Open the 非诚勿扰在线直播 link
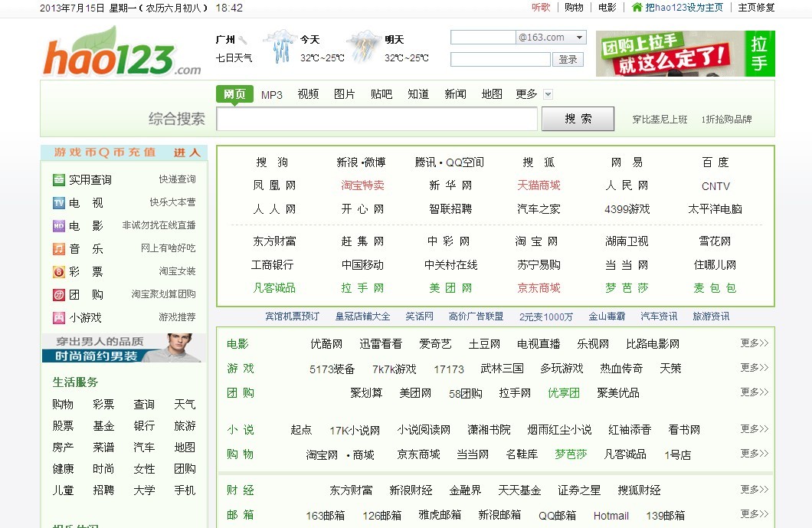The image size is (812, 528). [159, 225]
